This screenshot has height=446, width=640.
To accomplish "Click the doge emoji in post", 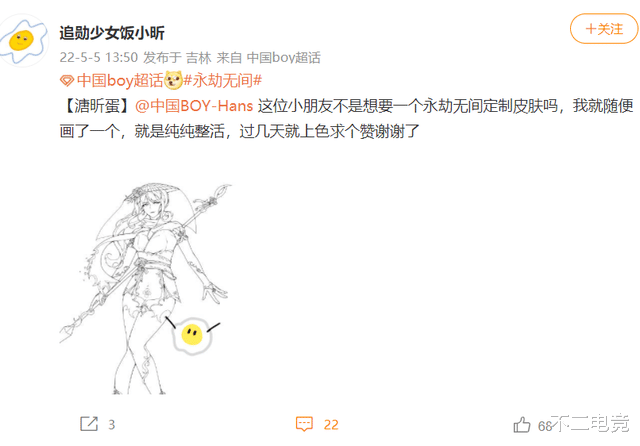I will point(173,80).
